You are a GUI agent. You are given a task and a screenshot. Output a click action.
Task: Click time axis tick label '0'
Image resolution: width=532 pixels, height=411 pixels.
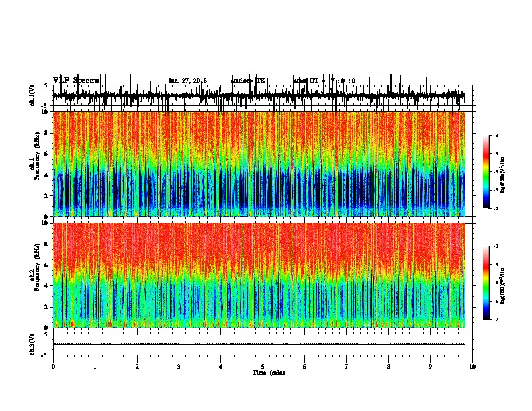point(53,367)
